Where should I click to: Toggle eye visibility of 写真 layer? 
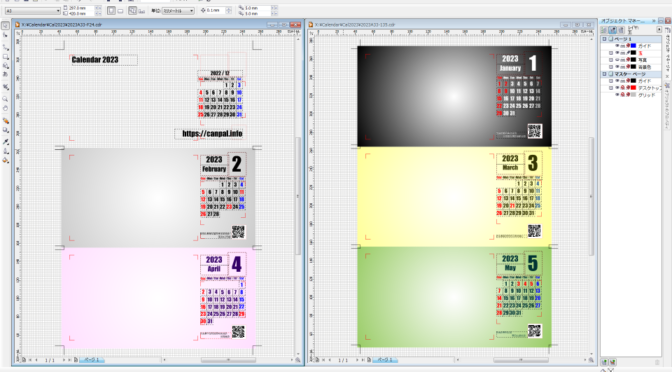tap(617, 60)
